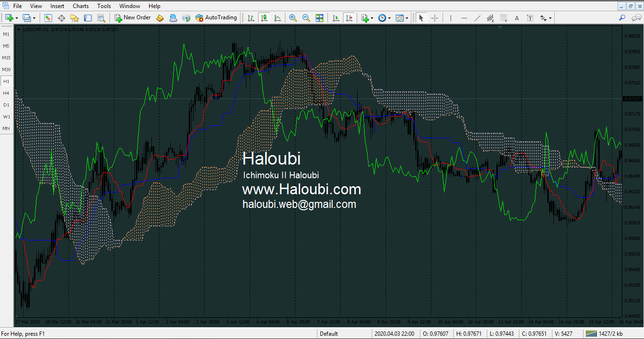The height and width of the screenshot is (339, 644).
Task: Toggle candlestick chart mode
Action: pos(264,18)
